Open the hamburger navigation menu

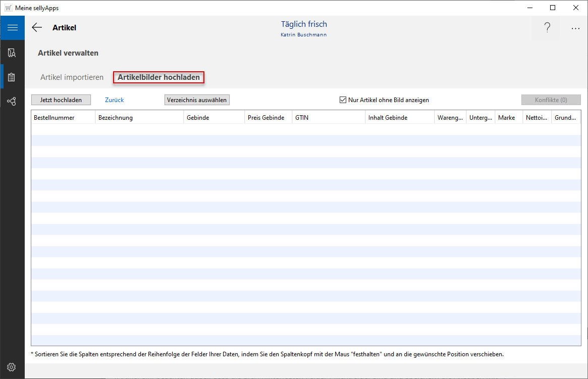coord(12,28)
